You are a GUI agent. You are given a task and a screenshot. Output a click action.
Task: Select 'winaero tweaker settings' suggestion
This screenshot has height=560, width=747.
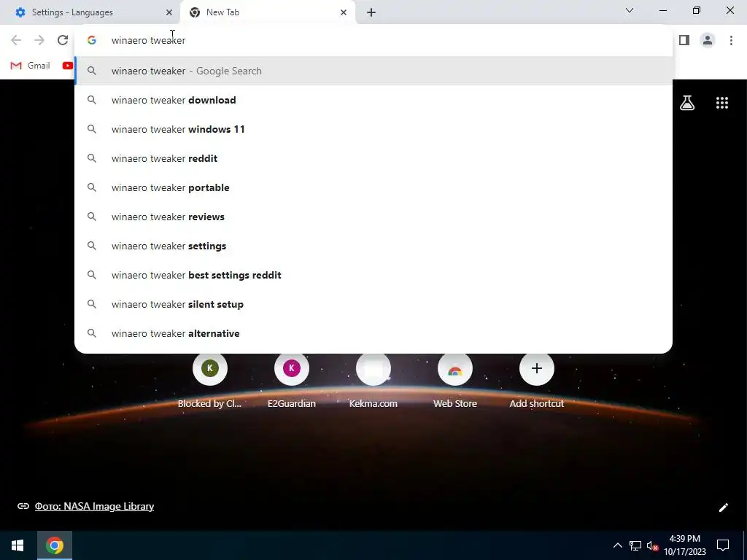(373, 246)
